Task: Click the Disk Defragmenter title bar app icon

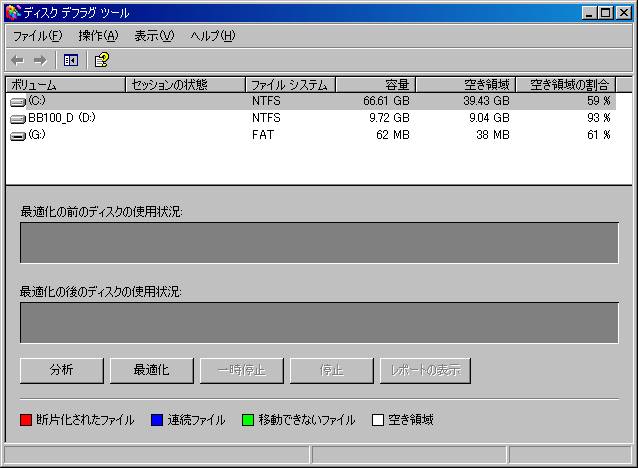Action: pyautogui.click(x=13, y=12)
